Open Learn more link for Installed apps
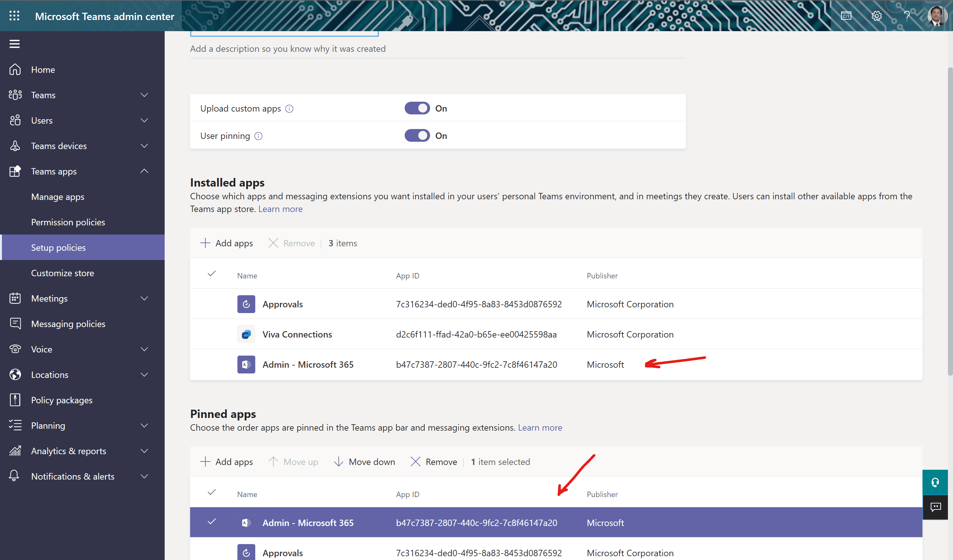This screenshot has height=560, width=953. [x=280, y=209]
